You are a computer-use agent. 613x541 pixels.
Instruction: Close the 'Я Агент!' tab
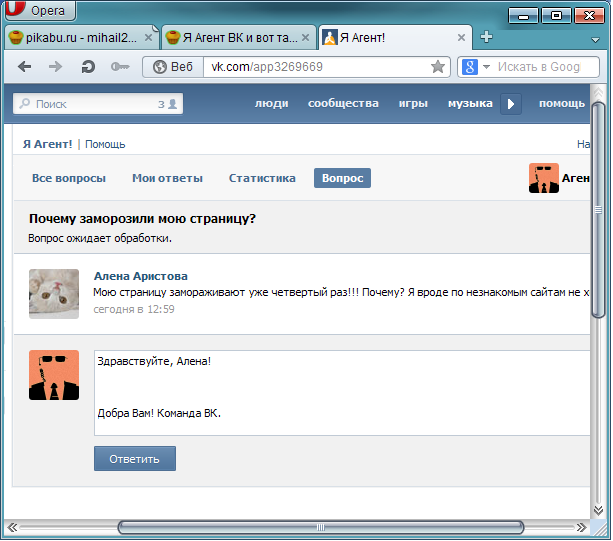pyautogui.click(x=461, y=38)
